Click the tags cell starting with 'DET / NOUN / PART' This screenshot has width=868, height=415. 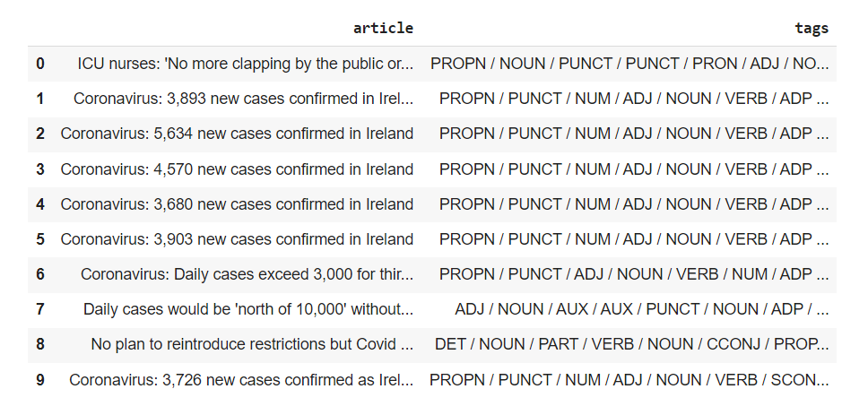(x=631, y=344)
